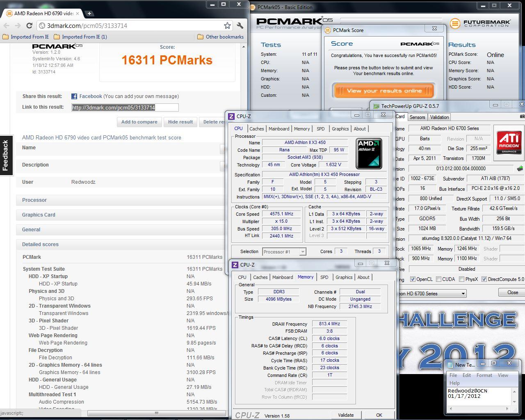This screenshot has width=525, height=420.
Task: Open Chrome wrench settings menu
Action: 240,25
